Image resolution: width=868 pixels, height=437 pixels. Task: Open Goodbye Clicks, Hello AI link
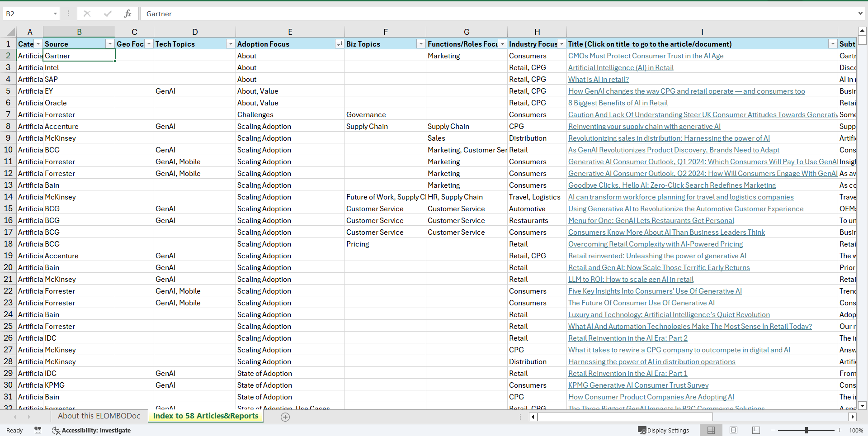[x=672, y=185]
